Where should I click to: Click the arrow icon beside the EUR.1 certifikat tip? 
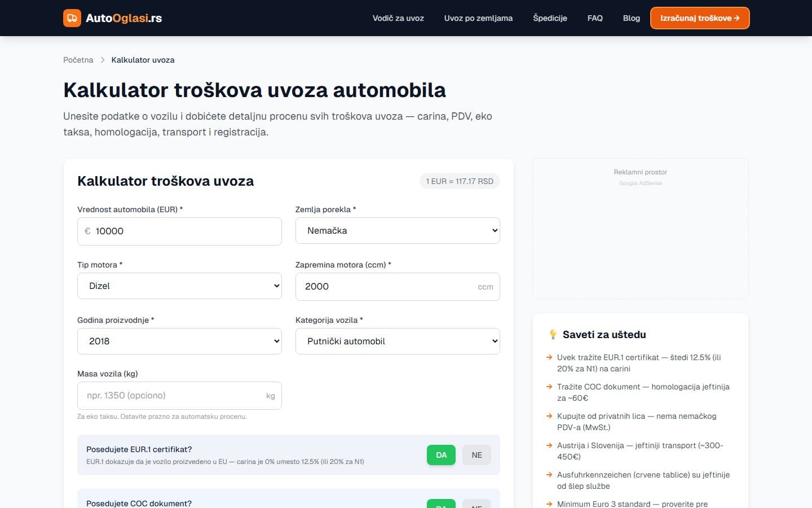[x=549, y=357]
